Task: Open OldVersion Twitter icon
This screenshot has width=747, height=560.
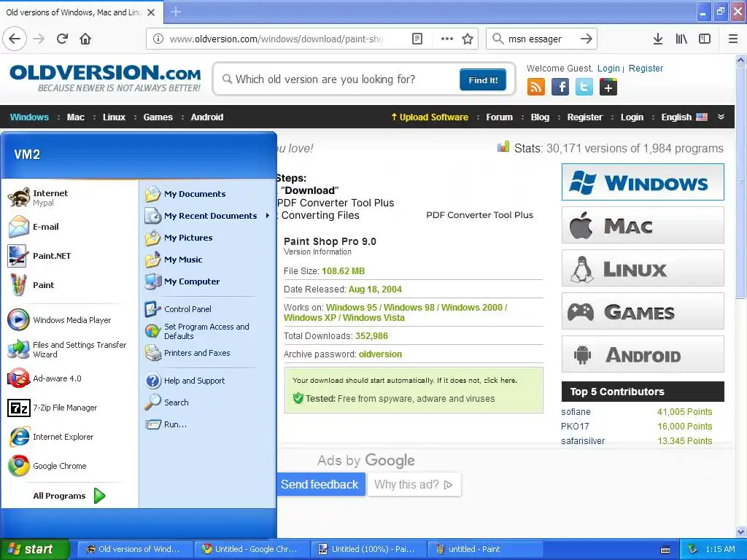Action: (584, 87)
